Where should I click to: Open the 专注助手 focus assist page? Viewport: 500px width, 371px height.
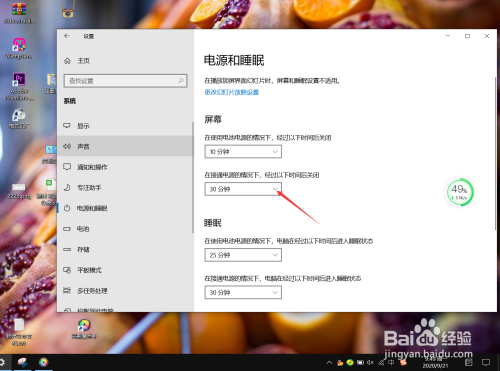125,188
